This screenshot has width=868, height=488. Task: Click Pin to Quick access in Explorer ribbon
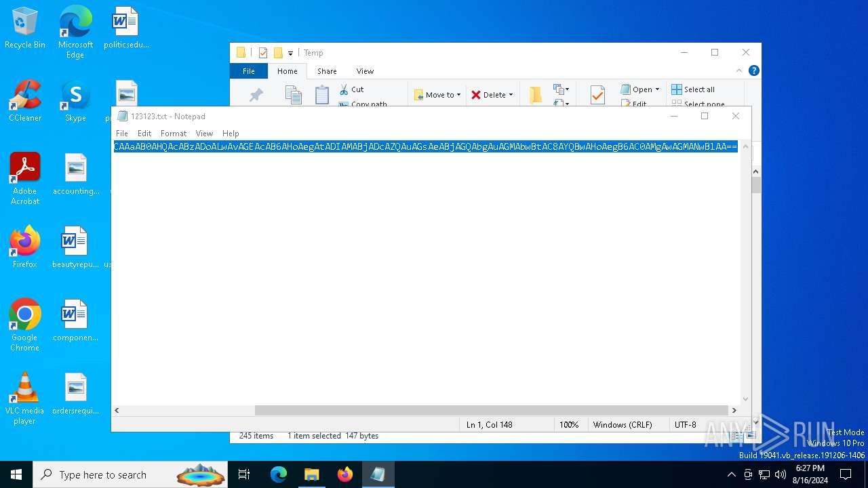pyautogui.click(x=256, y=96)
